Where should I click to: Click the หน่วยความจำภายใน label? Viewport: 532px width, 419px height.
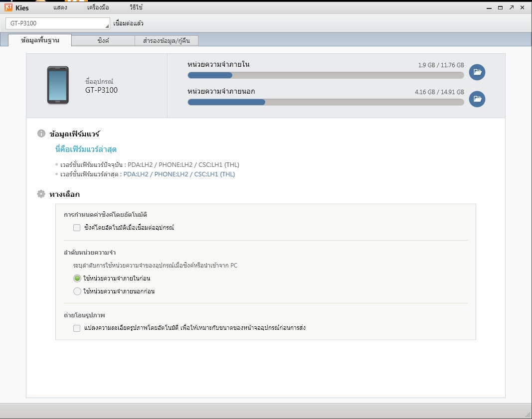click(218, 64)
